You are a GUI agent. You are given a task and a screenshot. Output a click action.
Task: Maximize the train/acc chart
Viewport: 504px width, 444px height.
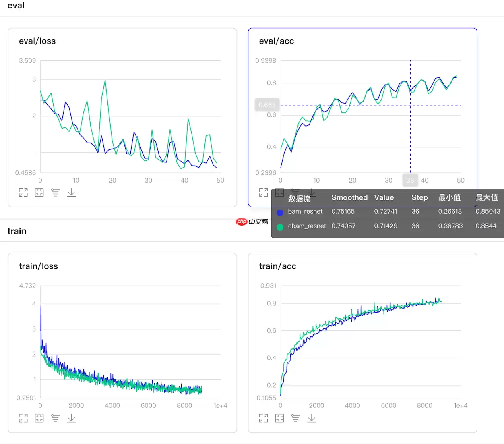[x=264, y=418]
